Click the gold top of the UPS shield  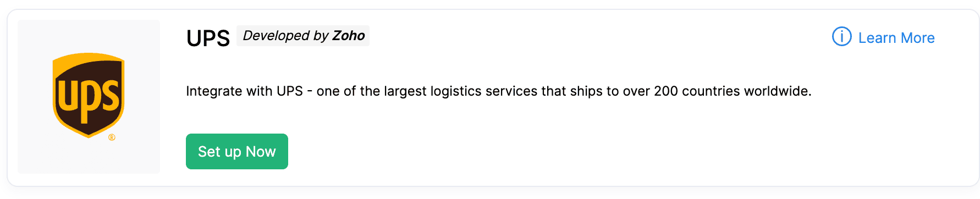(89, 57)
